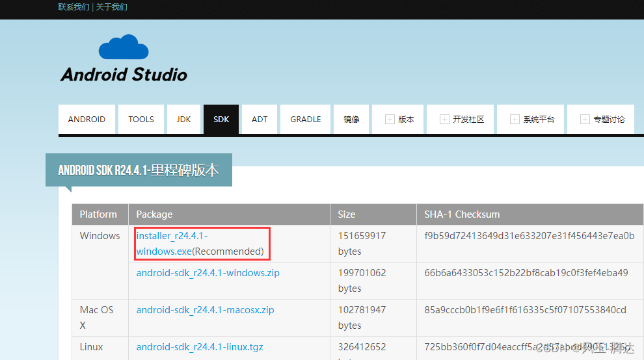
Task: Select the SDK tab
Action: [x=221, y=119]
